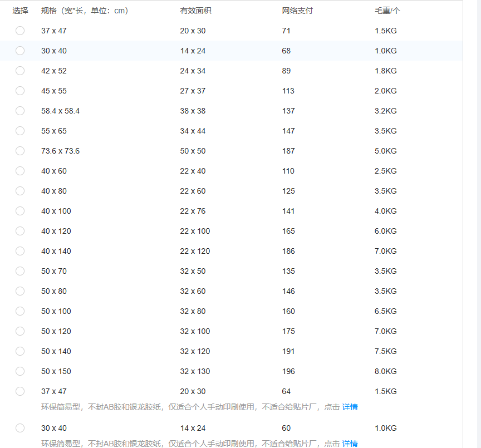The width and height of the screenshot is (481, 448).
Task: Select the 58.4 x 58.4 size option
Action: click(x=20, y=111)
